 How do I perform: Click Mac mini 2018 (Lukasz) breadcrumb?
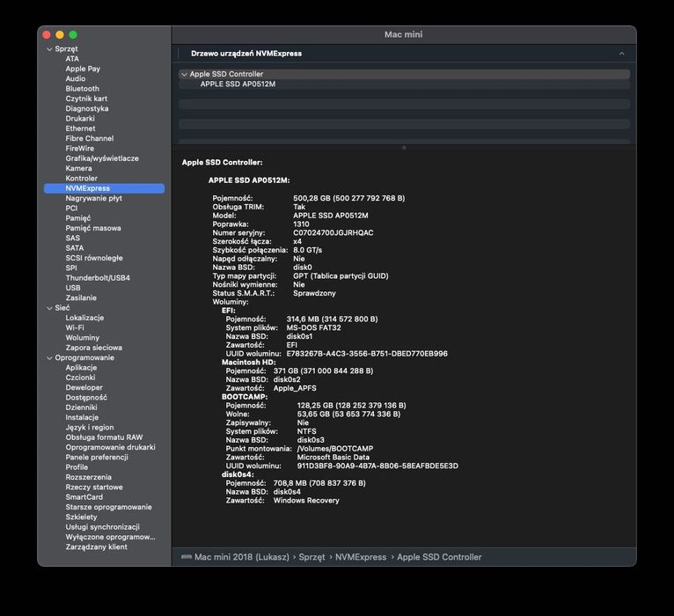pyautogui.click(x=242, y=557)
